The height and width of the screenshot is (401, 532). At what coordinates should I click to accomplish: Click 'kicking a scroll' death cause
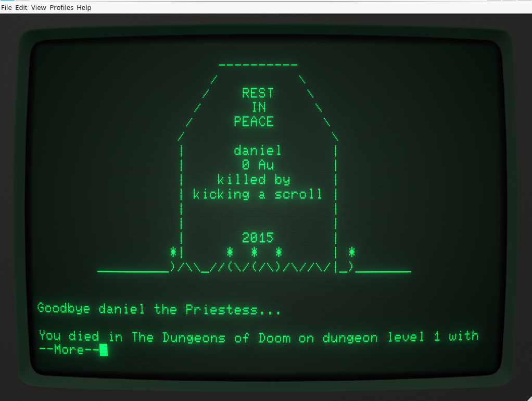pos(258,195)
